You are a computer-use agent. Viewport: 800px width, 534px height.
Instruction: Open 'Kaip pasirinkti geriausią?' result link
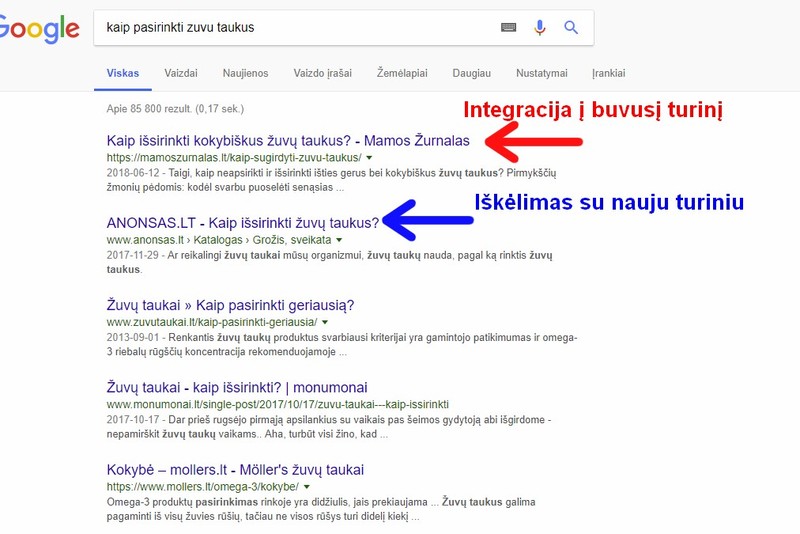pos(230,305)
